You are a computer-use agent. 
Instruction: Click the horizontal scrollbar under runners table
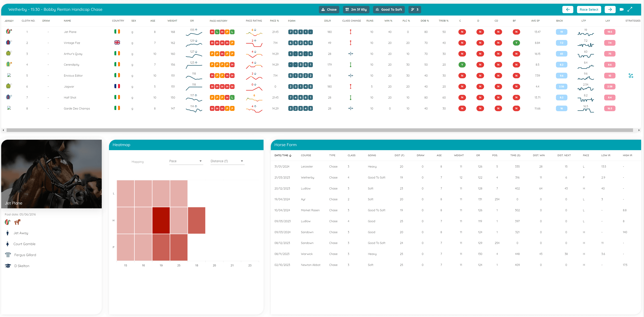click(x=320, y=130)
